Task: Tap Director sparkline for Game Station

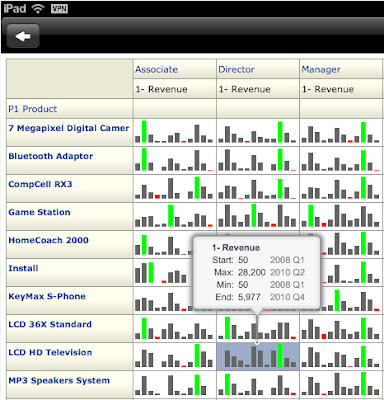Action: click(257, 216)
